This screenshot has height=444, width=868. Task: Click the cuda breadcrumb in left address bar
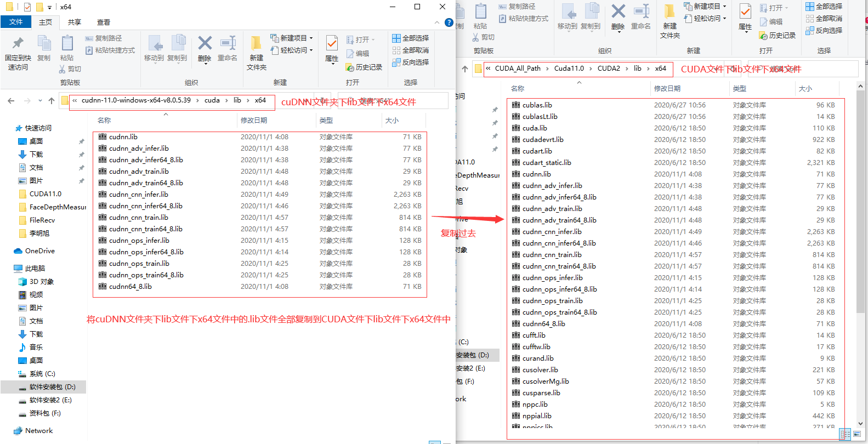click(x=212, y=100)
